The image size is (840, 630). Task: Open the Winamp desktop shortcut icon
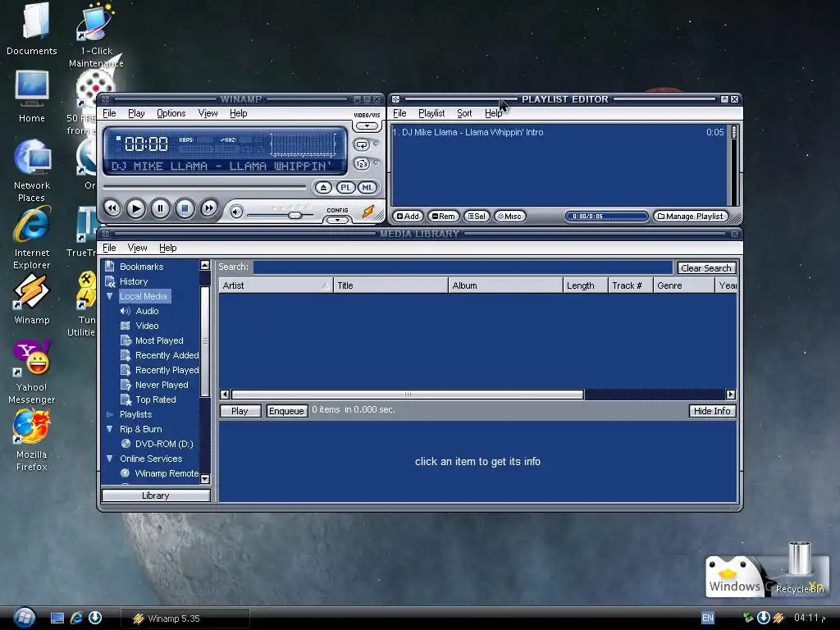[32, 292]
